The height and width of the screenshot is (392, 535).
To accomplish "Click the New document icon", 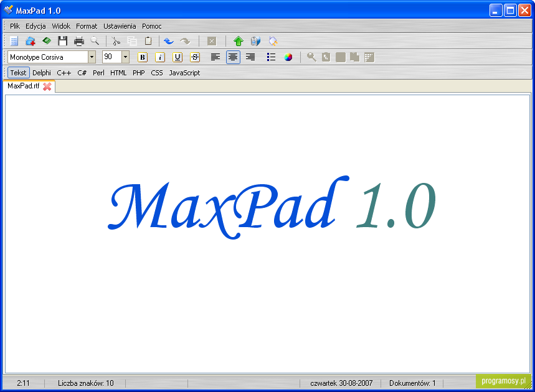I will click(x=14, y=41).
